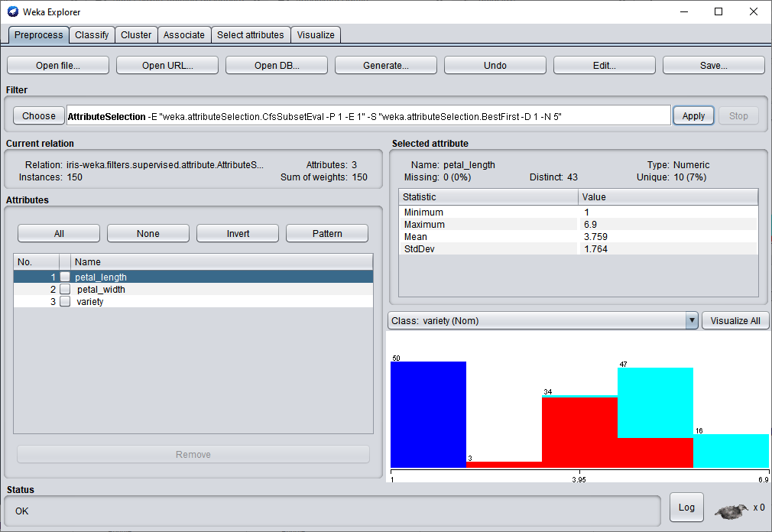Click the Open file... button
The width and height of the screenshot is (772, 532).
pyautogui.click(x=58, y=66)
